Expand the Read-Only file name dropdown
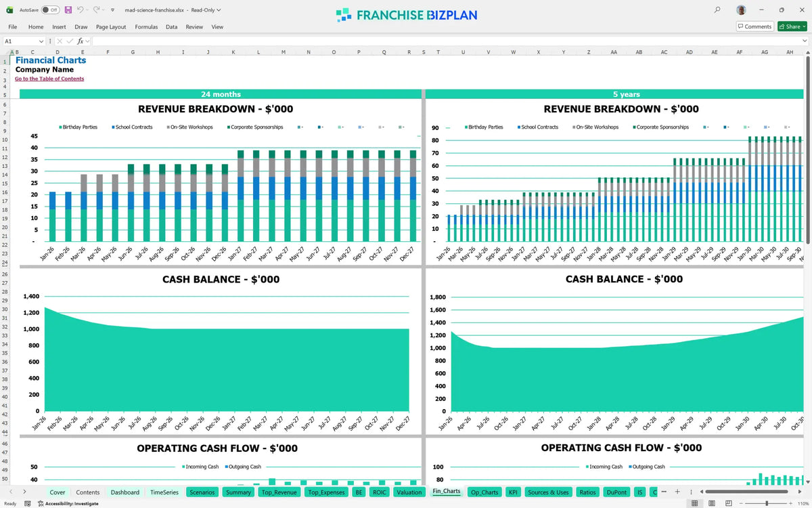Viewport: 812px width, 508px height. point(219,10)
